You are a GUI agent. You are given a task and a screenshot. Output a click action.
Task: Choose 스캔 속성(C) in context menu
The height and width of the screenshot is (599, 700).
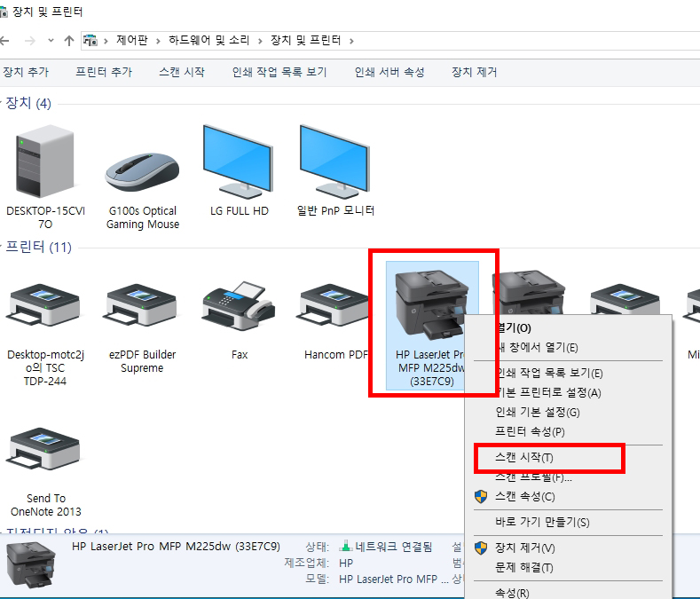[569, 497]
